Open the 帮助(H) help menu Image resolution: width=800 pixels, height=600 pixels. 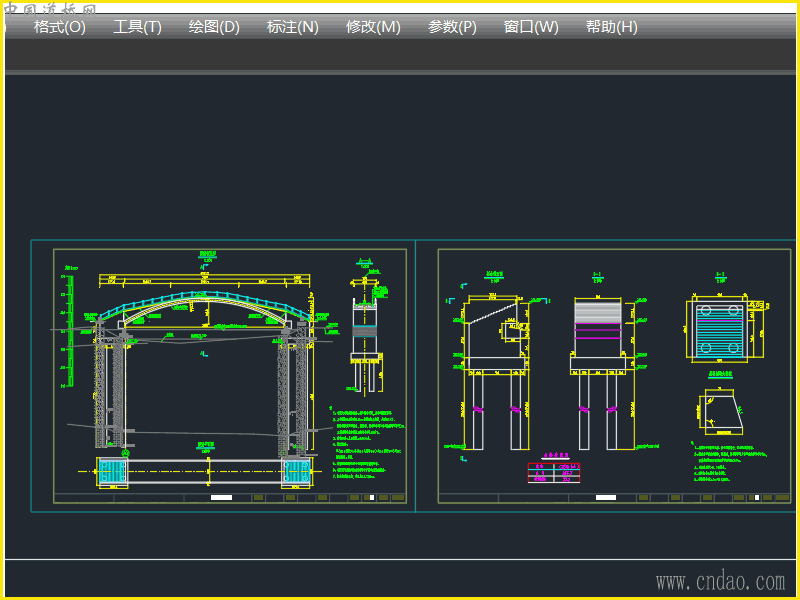coord(611,27)
